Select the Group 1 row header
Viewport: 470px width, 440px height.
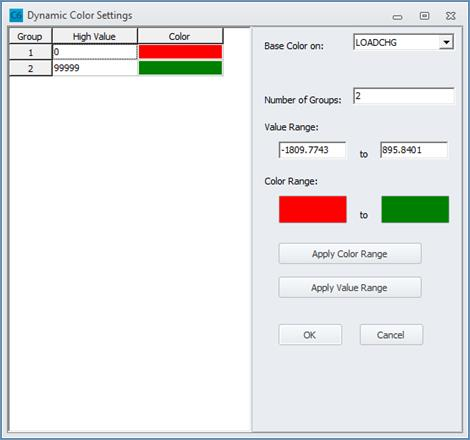31,52
